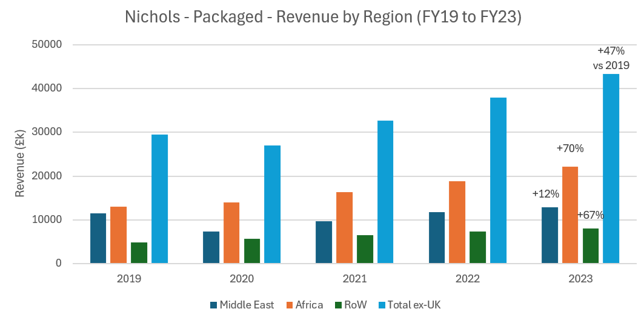Screen dimensions: 644x323
Task: Click the Total ex-UK legend color swatch
Action: 381,305
